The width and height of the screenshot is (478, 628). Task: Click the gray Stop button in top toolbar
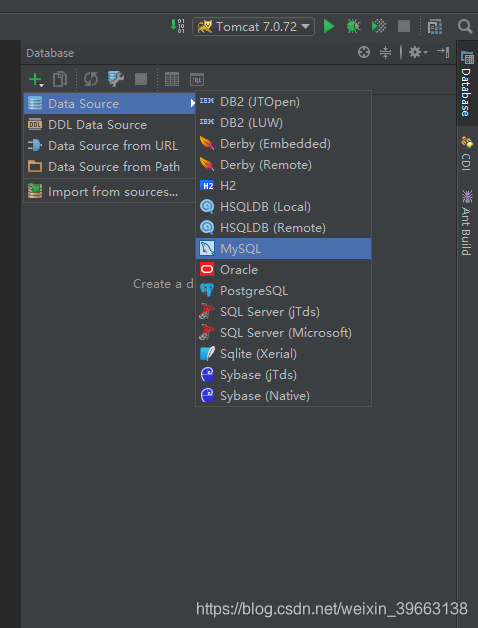click(404, 26)
